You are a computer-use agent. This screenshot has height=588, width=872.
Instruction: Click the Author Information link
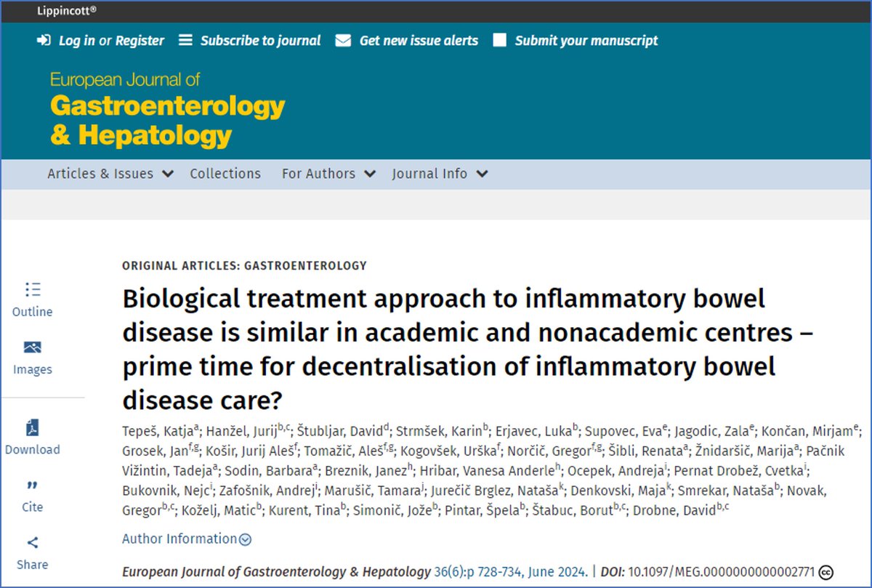tap(179, 539)
